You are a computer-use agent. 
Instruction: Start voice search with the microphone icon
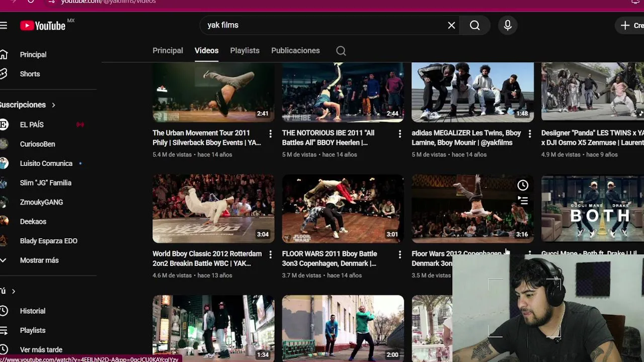pyautogui.click(x=508, y=25)
